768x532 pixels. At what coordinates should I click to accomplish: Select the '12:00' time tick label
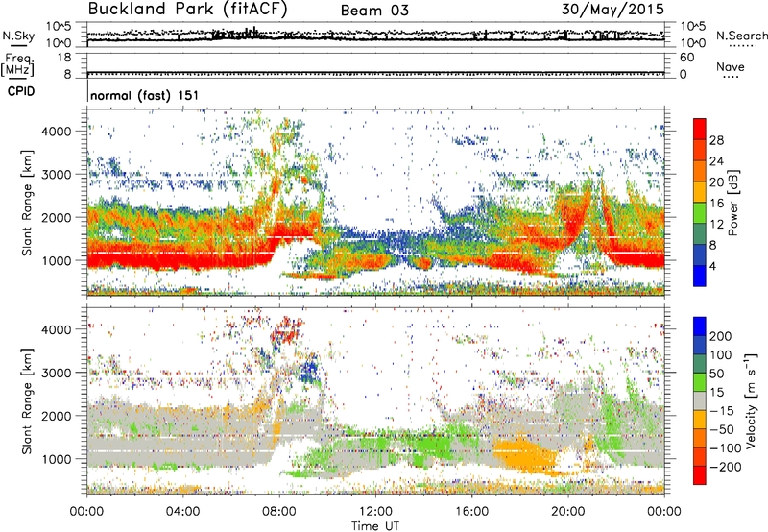click(375, 512)
